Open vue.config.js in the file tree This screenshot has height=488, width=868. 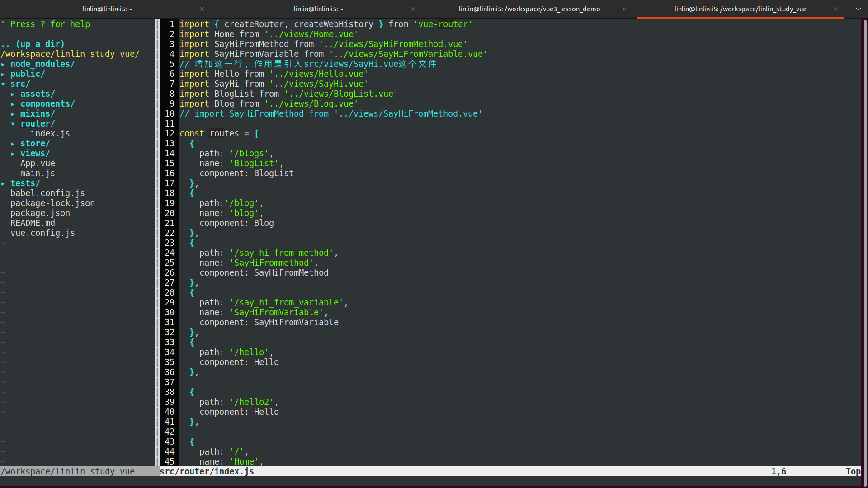[42, 233]
